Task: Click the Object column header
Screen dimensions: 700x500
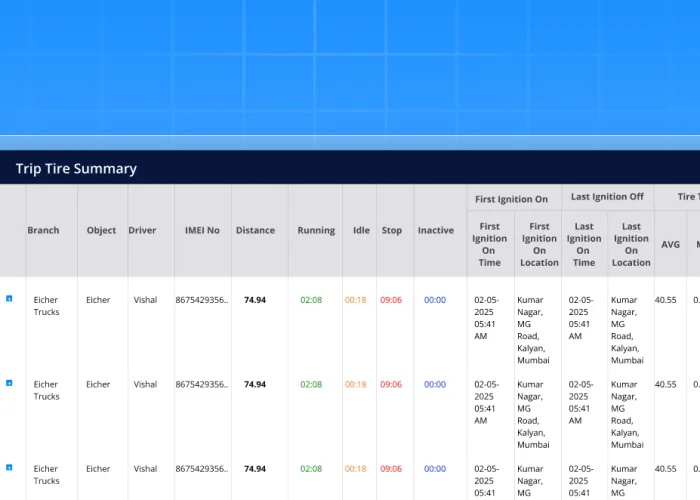Action: 101,230
